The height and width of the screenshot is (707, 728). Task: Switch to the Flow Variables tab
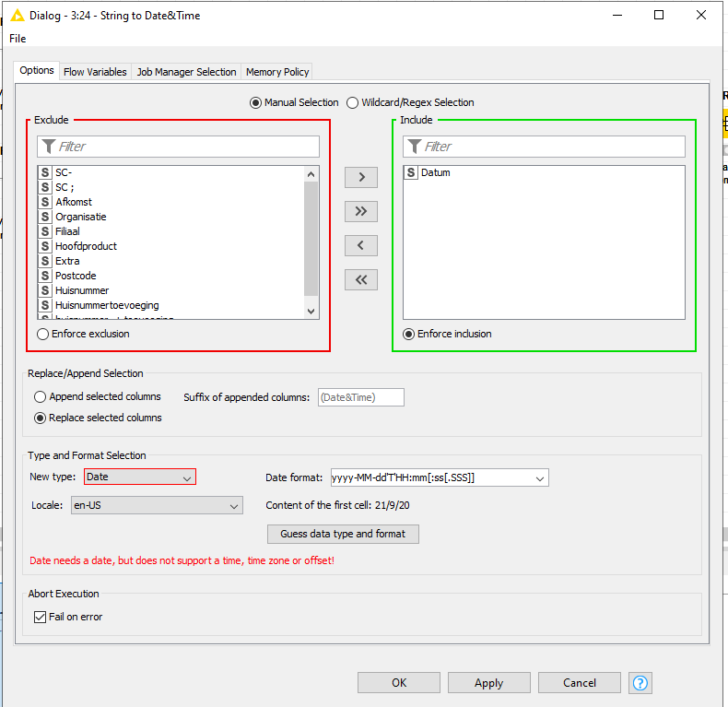pos(95,72)
